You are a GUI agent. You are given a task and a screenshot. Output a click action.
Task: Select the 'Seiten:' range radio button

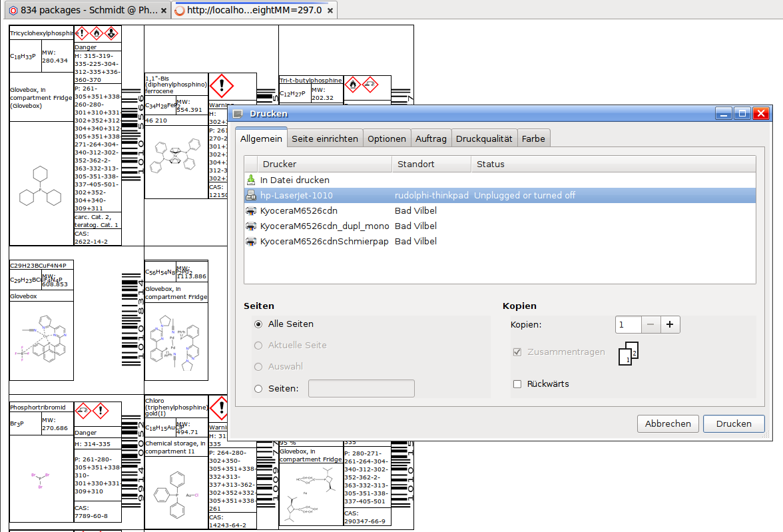click(x=258, y=389)
